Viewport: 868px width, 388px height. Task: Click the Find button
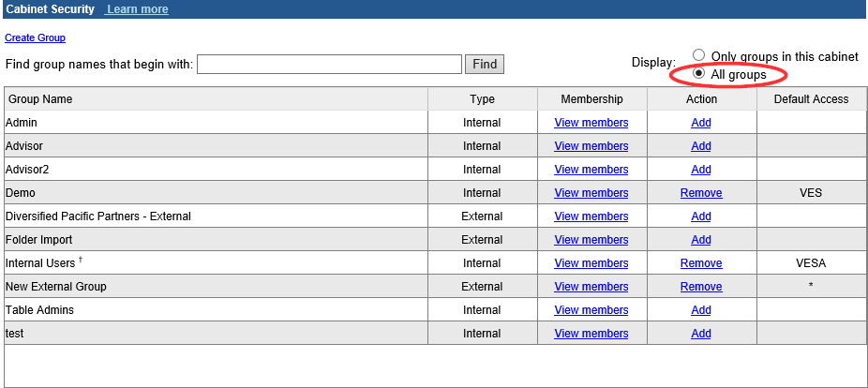485,64
